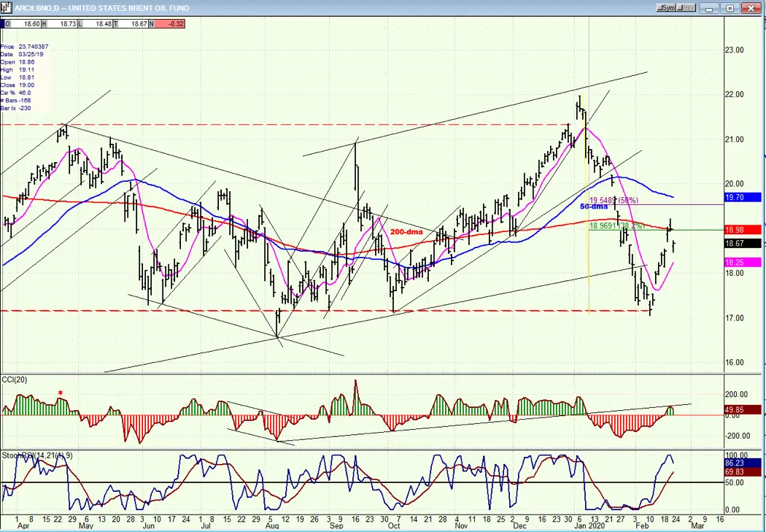Click the black 18.67 last price label
This screenshot has height=532, width=766.
pos(742,243)
